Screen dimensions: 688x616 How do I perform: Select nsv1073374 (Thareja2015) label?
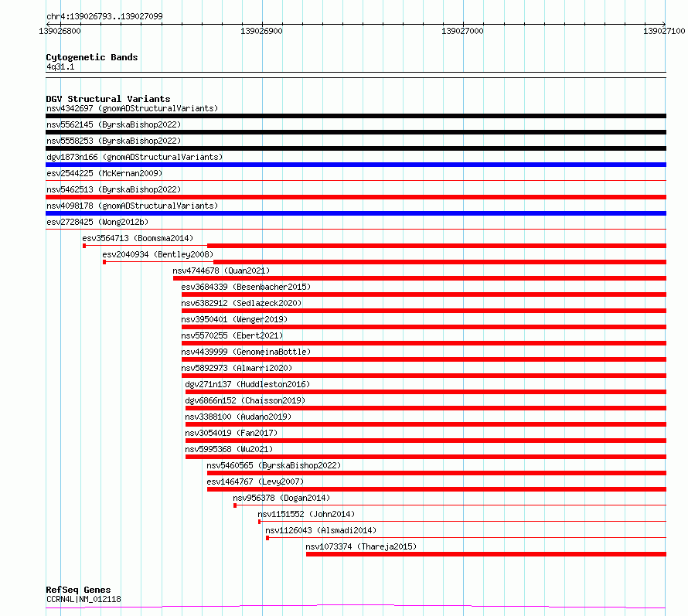click(361, 546)
